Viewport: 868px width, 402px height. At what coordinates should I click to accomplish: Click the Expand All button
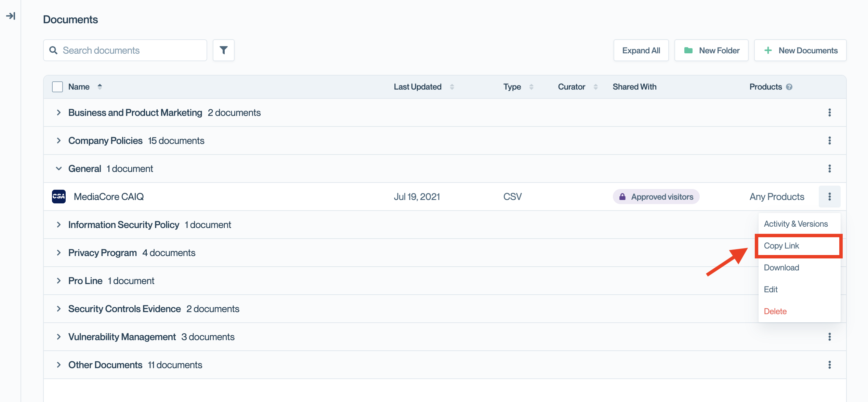[641, 50]
